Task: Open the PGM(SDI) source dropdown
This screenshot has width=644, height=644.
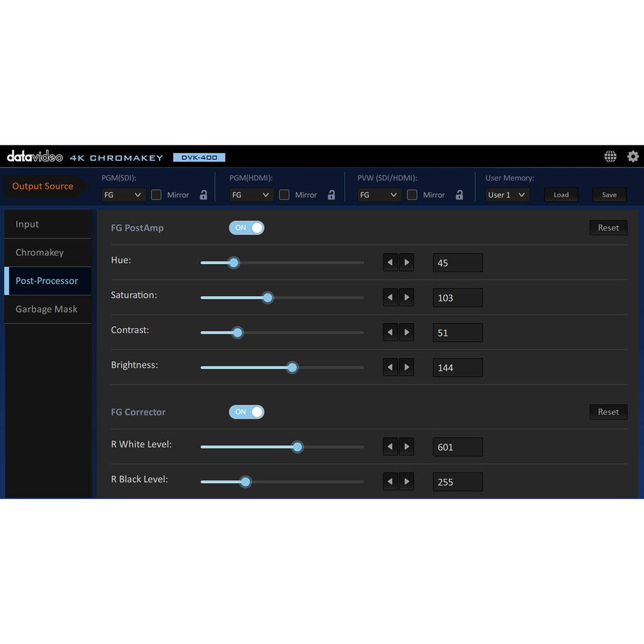Action: 124,194
